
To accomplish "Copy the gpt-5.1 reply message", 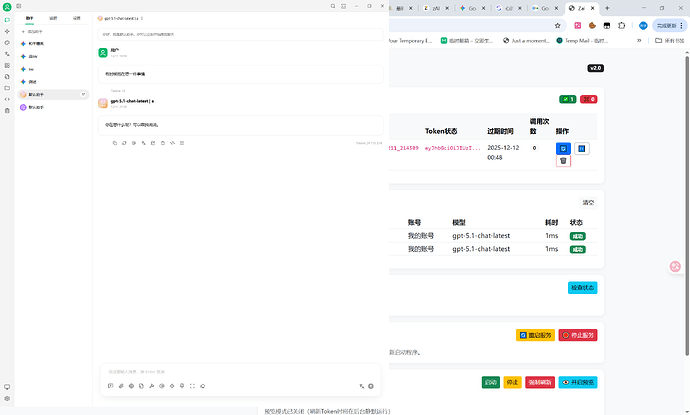I will [115, 143].
